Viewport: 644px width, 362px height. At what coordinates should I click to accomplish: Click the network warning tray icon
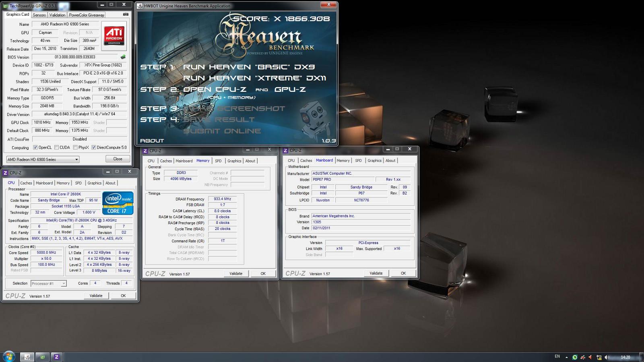tap(599, 357)
